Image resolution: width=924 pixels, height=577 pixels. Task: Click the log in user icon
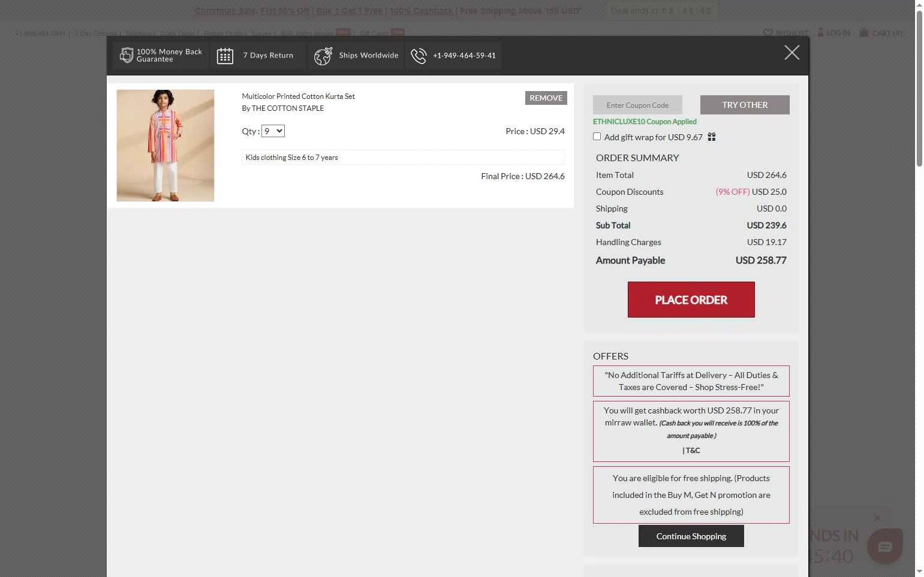[x=820, y=32]
